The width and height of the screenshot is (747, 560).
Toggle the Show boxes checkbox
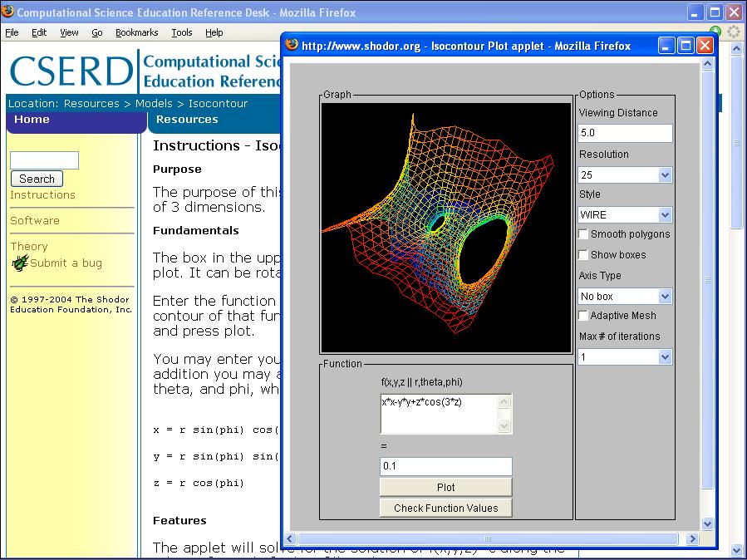pos(584,255)
